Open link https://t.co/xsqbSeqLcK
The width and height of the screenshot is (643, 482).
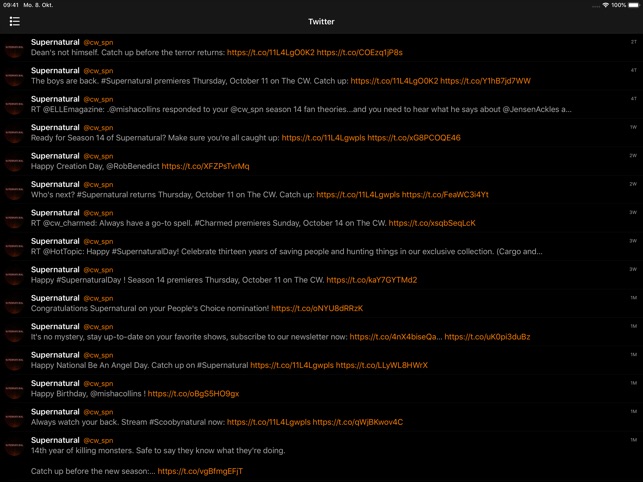tap(432, 223)
